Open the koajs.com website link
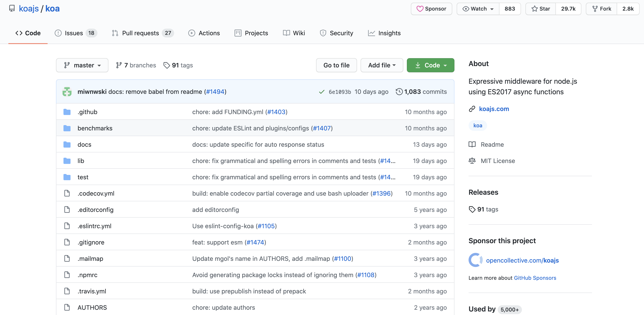Screen dimensions: 644x315 494,109
